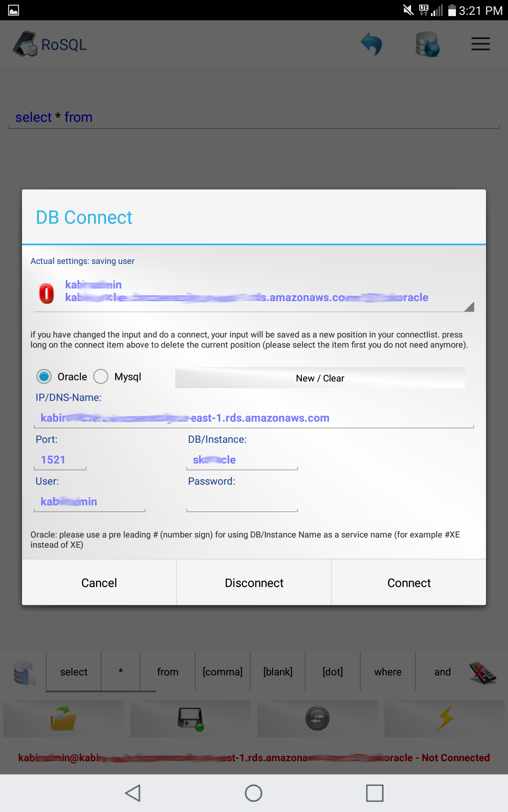This screenshot has height=812, width=508.
Task: Insert the [blank] keyword
Action: [278, 672]
